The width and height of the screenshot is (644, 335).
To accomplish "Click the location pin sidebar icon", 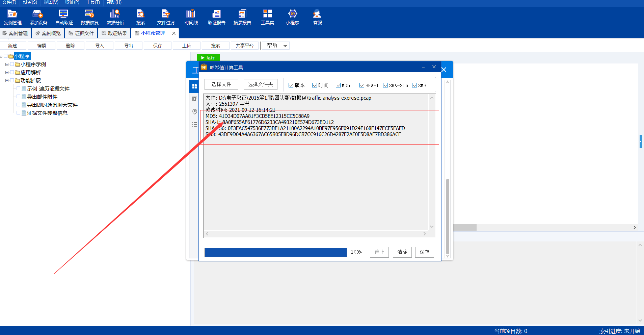I will pos(194,112).
